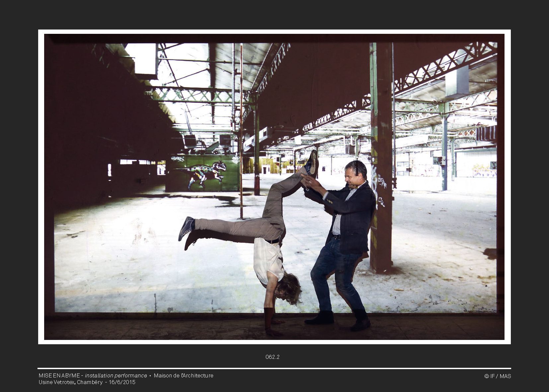The width and height of the screenshot is (549, 392).
Task: Click the horizontal divider line above caption
Action: tap(274, 368)
